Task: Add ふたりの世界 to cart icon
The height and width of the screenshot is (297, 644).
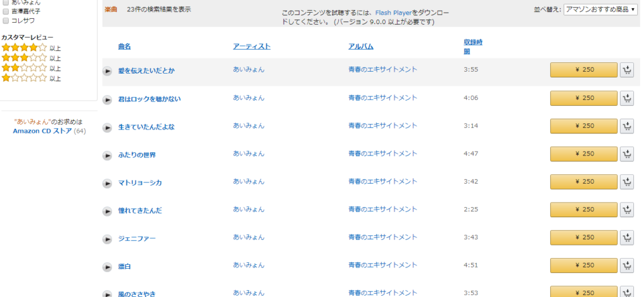Action: pos(627,154)
